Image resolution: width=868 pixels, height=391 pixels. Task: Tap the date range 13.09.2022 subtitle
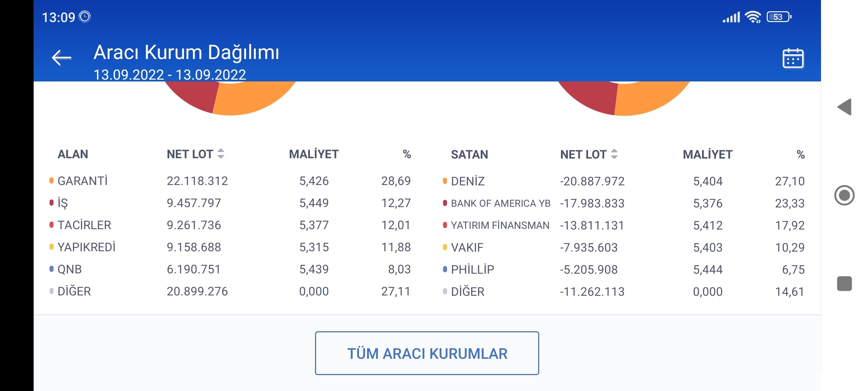point(170,75)
